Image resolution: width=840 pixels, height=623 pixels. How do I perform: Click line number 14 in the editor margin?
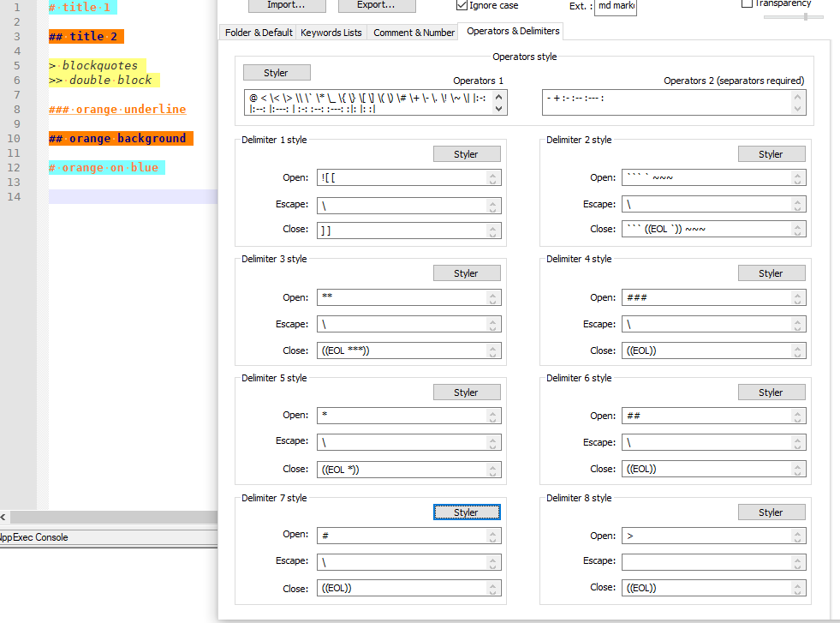tap(14, 197)
